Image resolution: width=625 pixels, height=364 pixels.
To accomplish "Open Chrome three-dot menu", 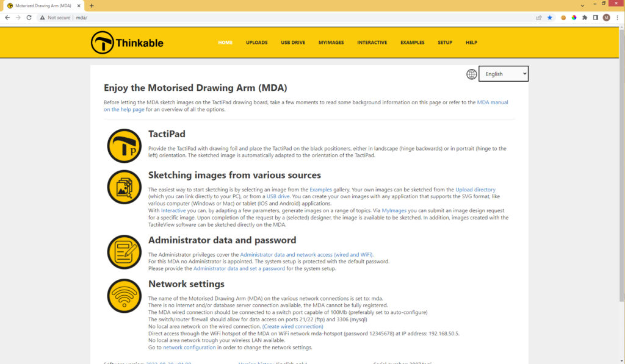I will (617, 18).
